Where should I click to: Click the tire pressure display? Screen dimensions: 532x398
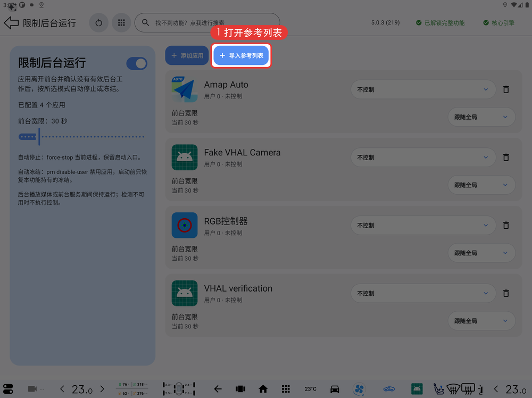[179, 389]
